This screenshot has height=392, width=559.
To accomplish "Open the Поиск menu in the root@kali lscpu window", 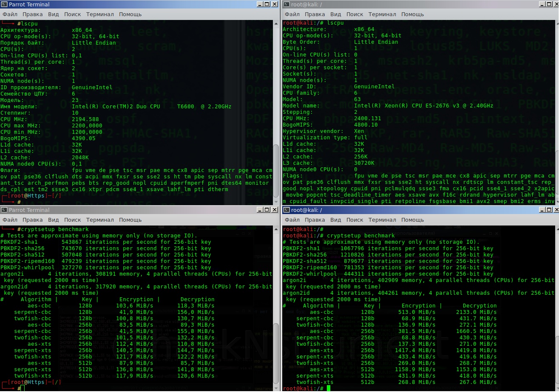I will [x=355, y=14].
